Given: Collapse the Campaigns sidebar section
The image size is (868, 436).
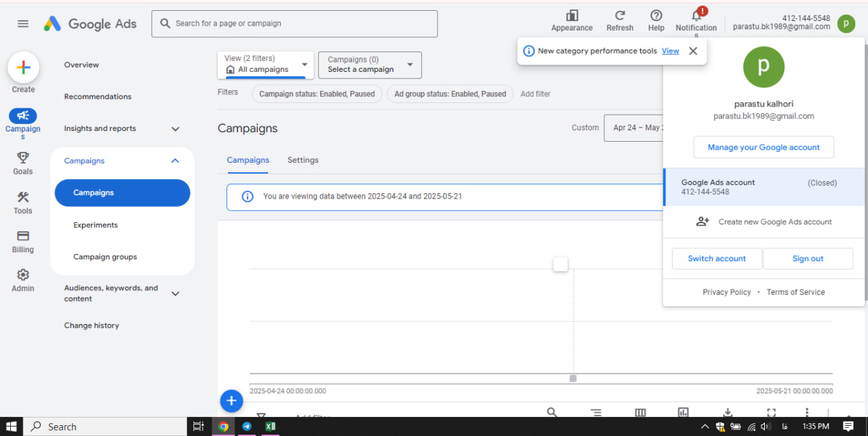Looking at the screenshot, I should 175,161.
